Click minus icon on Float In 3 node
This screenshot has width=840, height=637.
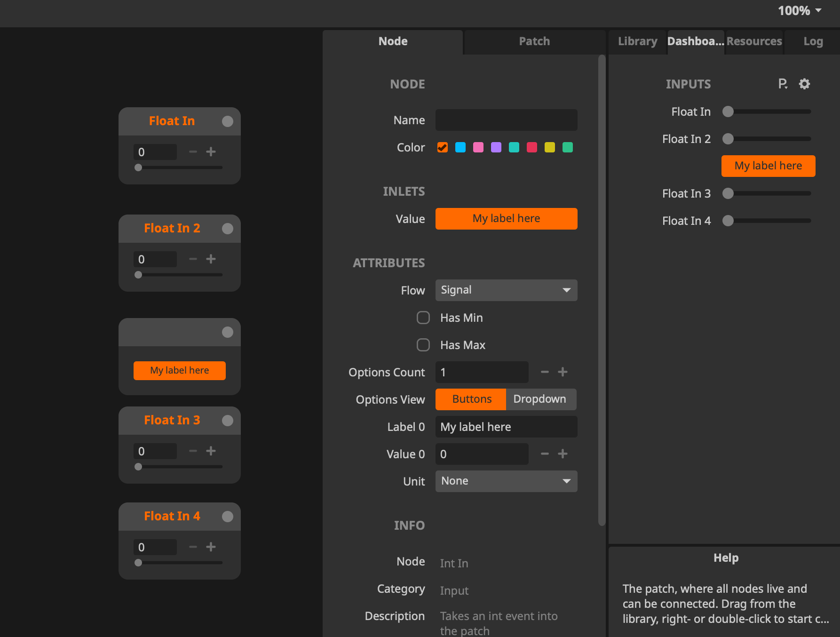tap(193, 451)
